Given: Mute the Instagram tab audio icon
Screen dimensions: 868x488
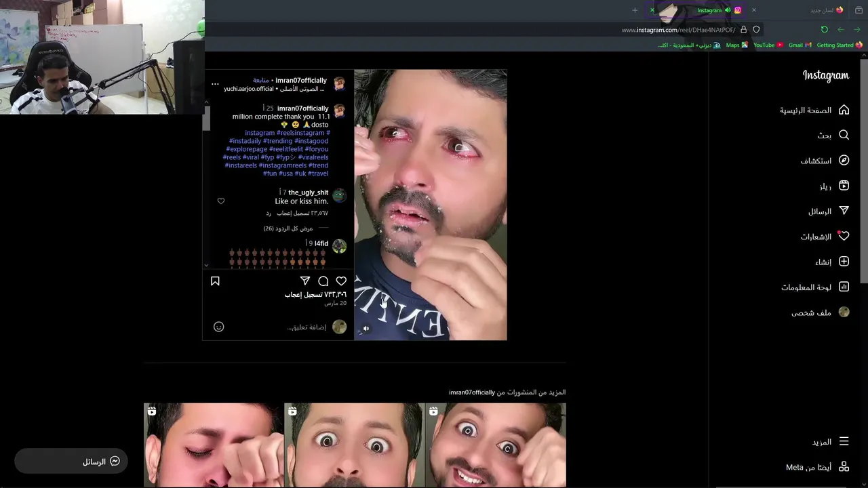Looking at the screenshot, I should (x=728, y=10).
